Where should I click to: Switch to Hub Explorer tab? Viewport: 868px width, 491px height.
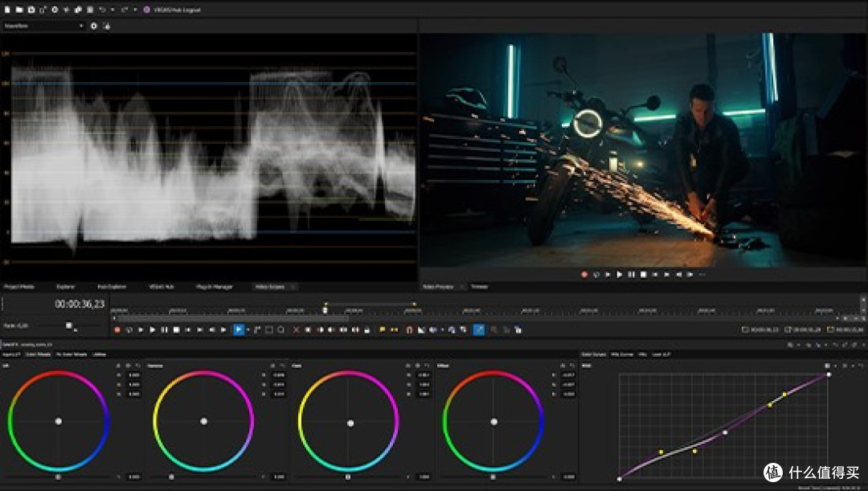(111, 287)
